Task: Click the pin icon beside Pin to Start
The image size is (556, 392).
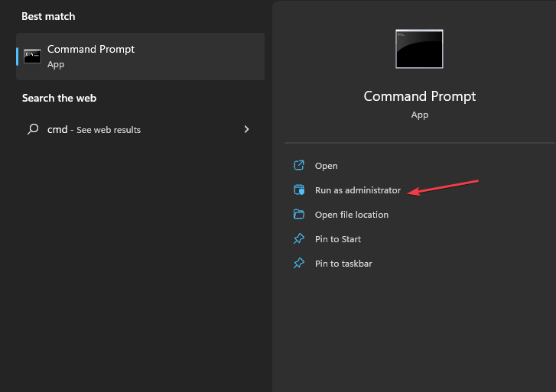Action: [x=299, y=239]
